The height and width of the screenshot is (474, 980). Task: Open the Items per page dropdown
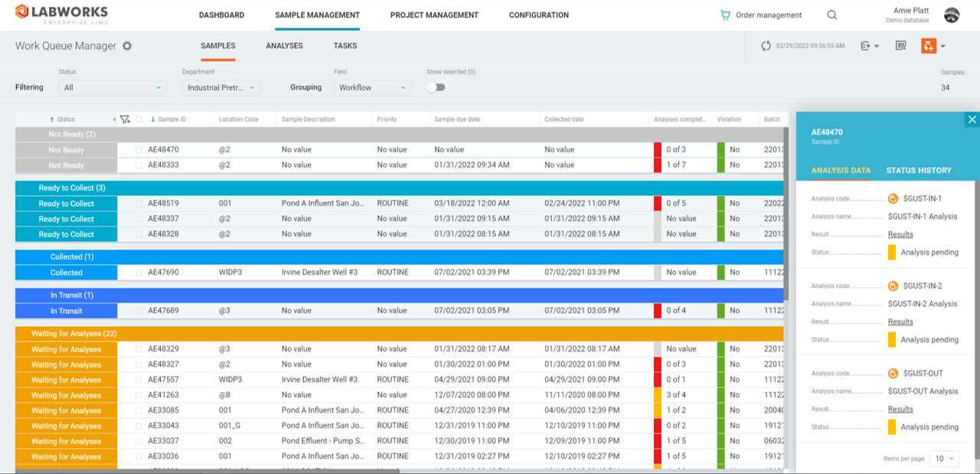pyautogui.click(x=943, y=459)
